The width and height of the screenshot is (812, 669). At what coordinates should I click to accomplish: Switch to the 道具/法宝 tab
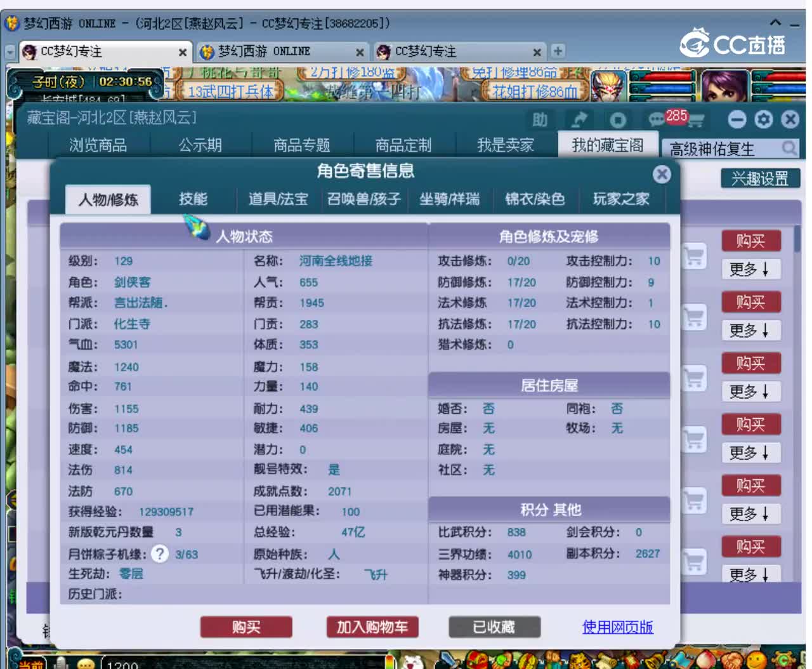click(x=278, y=199)
